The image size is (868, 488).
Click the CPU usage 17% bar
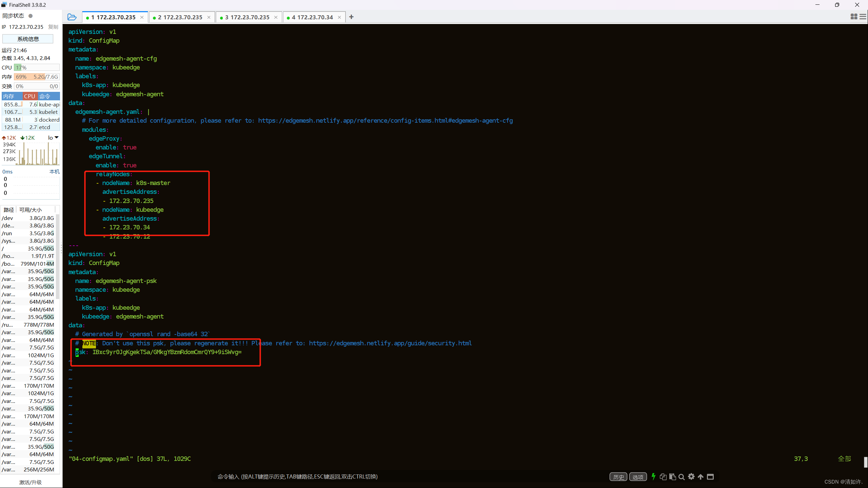pos(37,67)
